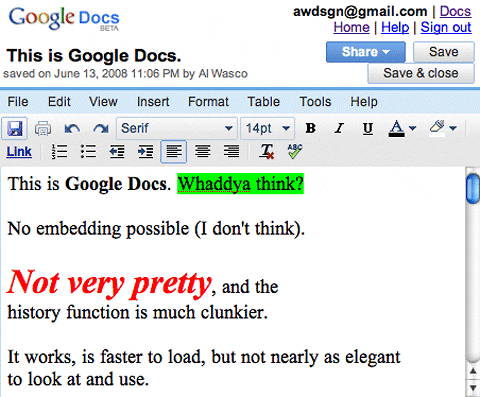Click the Link toolbar button
Viewport: 480px width, 397px height.
(19, 152)
